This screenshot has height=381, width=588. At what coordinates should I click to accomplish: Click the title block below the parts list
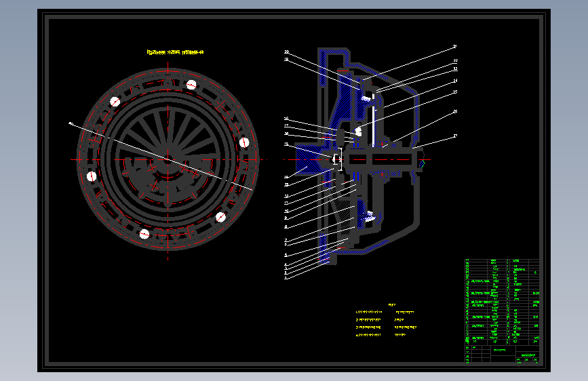coord(502,354)
